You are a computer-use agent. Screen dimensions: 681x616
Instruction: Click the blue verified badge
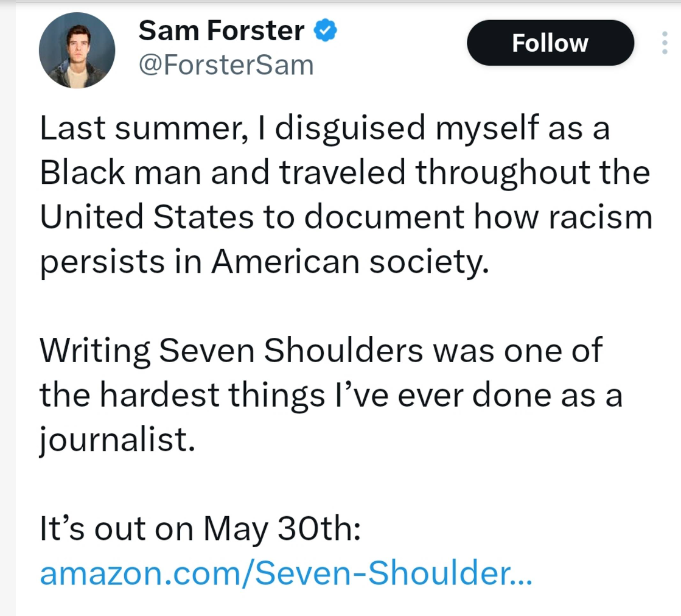(x=326, y=30)
